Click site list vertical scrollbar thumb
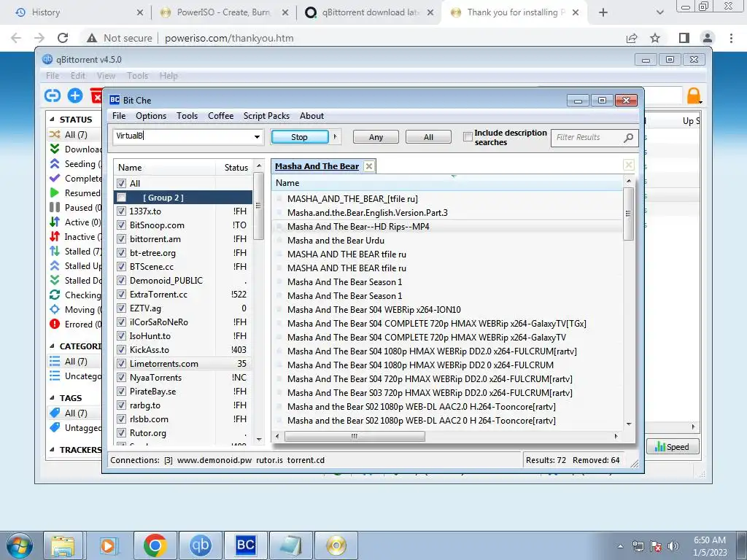The width and height of the screenshot is (747, 560). 259,206
